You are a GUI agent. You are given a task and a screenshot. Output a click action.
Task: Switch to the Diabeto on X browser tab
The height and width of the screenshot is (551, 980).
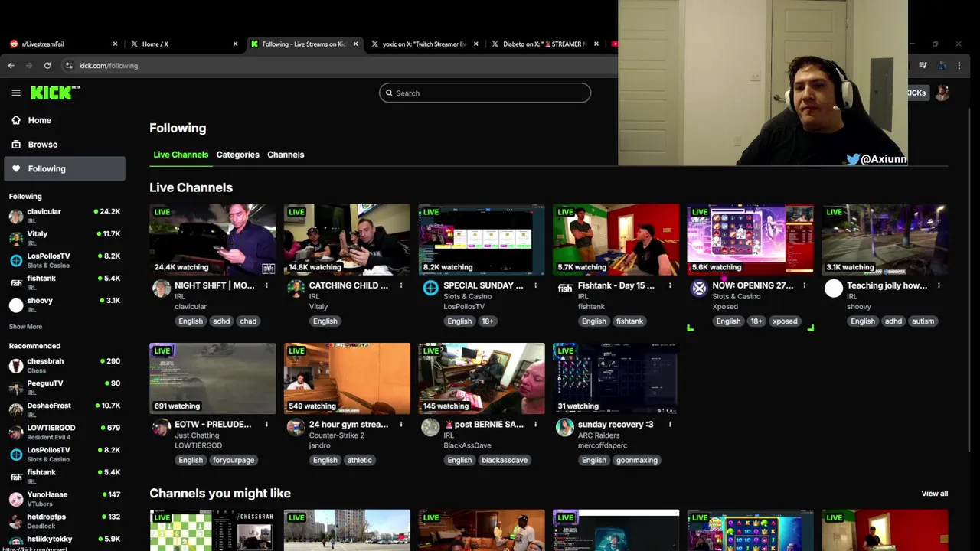[x=544, y=44]
